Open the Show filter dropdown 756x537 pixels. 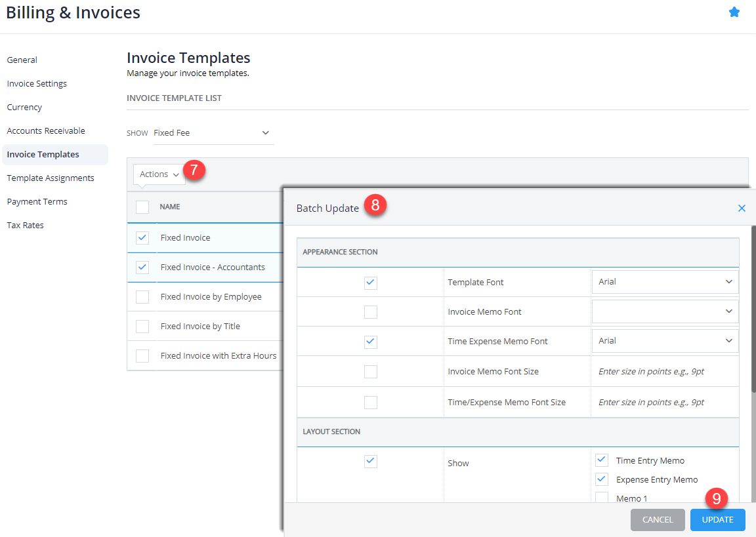click(x=213, y=132)
